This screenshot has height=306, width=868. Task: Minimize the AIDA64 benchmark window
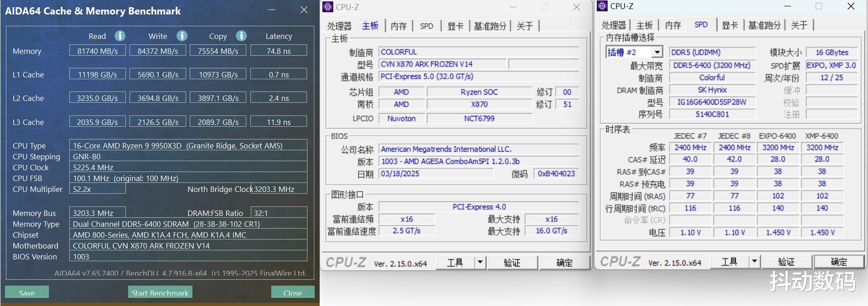tap(272, 10)
